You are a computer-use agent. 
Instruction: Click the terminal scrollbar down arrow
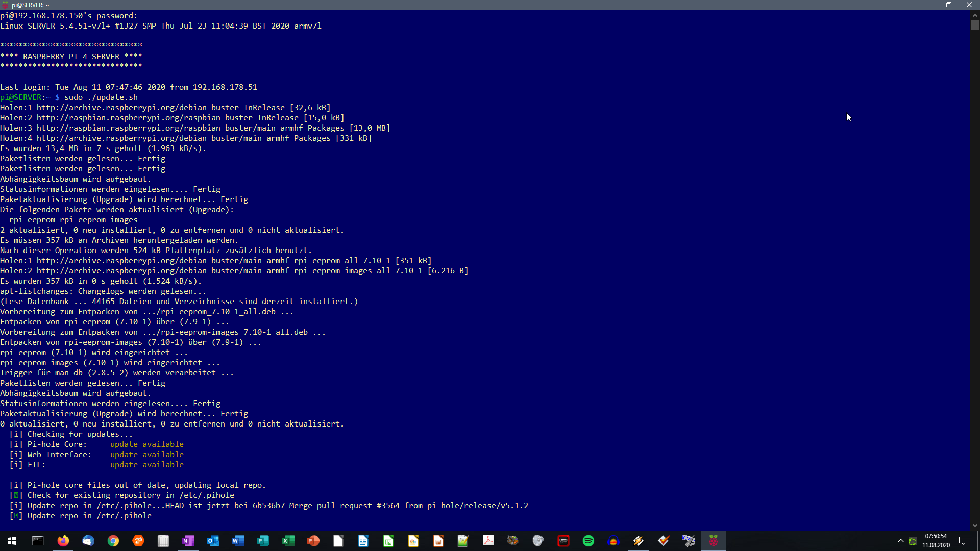975,526
